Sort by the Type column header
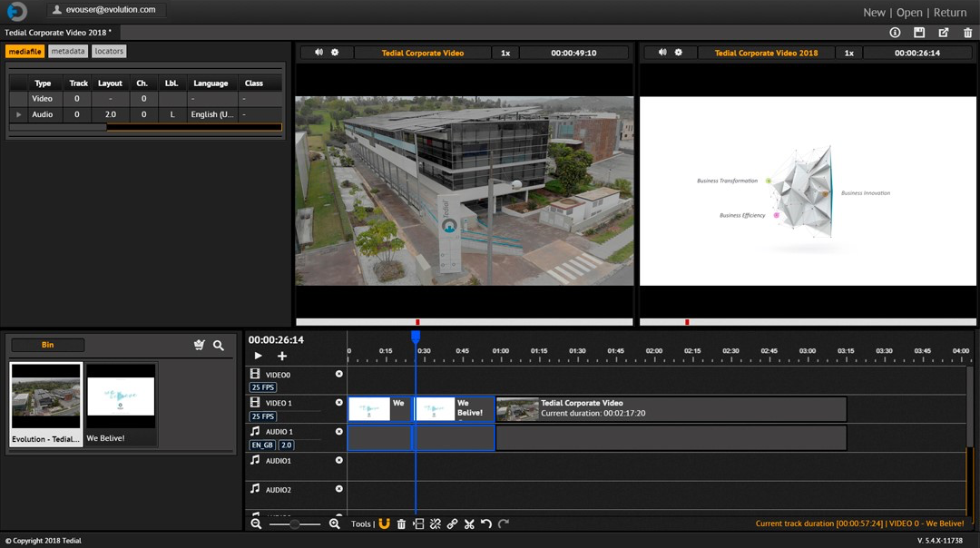980x548 pixels. click(43, 83)
